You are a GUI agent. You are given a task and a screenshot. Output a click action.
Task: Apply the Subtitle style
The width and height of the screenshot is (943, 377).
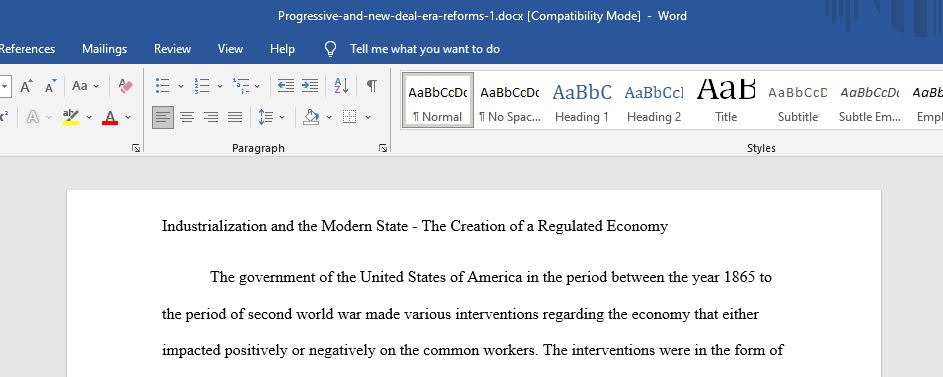798,101
